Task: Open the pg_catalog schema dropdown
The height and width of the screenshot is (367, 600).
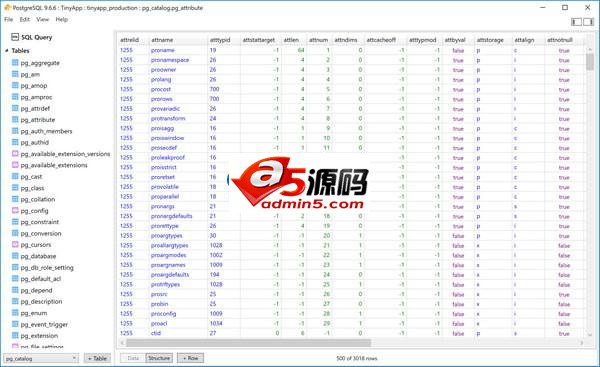Action: (41, 358)
